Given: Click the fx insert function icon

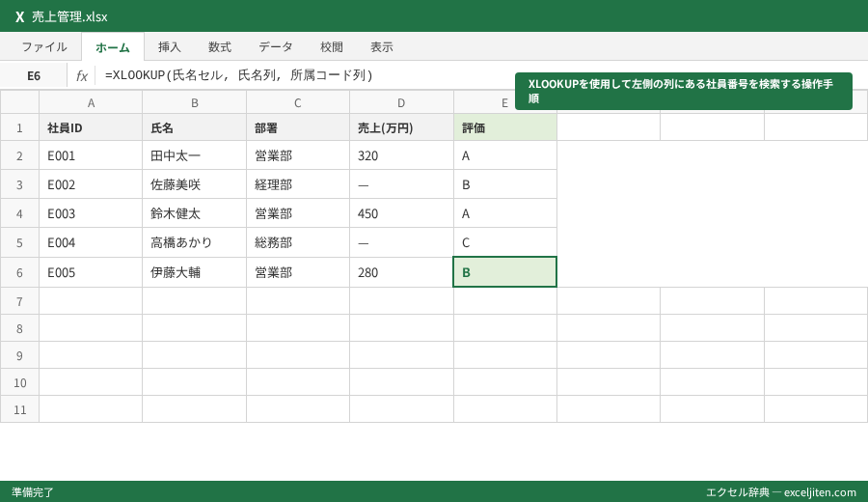Looking at the screenshot, I should pyautogui.click(x=81, y=76).
